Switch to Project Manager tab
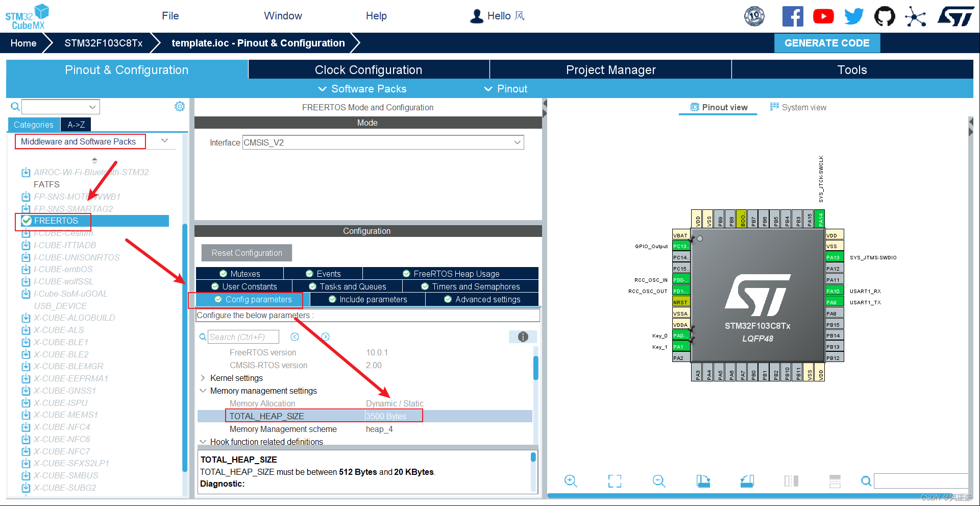980x506 pixels. pos(610,70)
